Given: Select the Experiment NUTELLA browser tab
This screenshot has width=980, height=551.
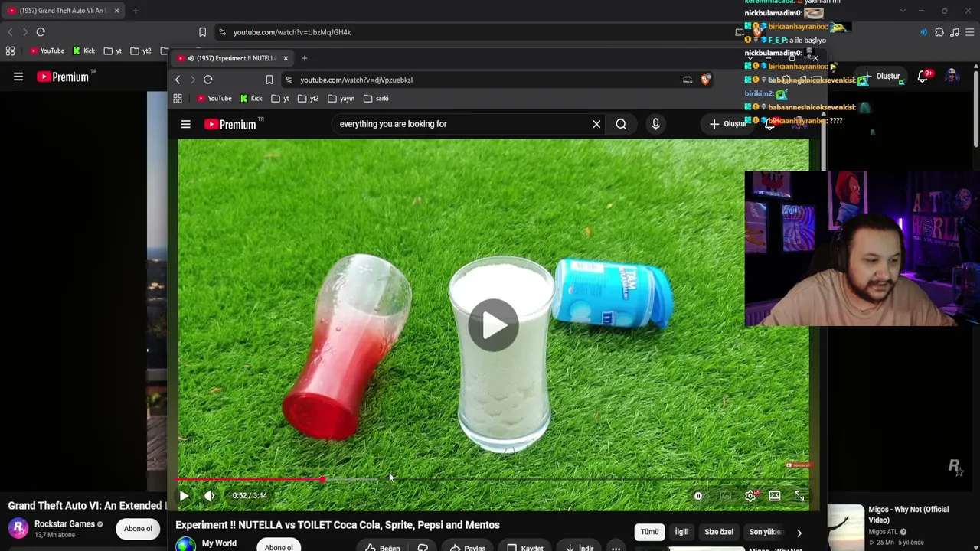Looking at the screenshot, I should [233, 58].
